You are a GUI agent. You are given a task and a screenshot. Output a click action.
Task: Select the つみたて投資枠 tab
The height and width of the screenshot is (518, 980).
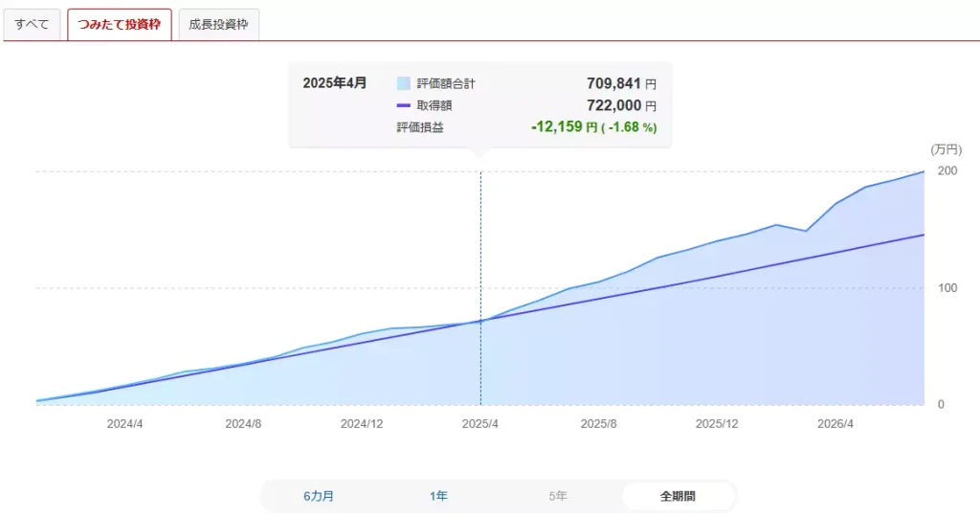click(x=120, y=24)
